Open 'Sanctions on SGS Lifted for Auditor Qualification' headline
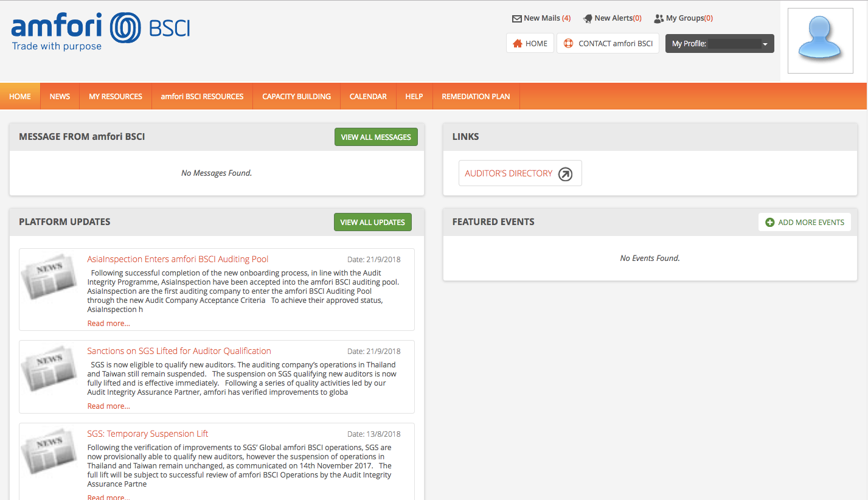 coord(179,351)
